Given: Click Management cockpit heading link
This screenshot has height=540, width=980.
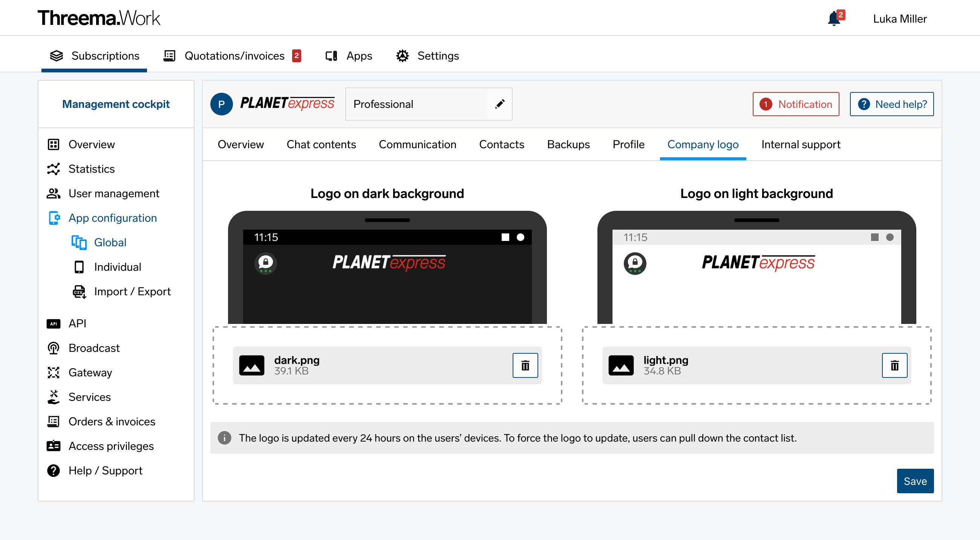Looking at the screenshot, I should (x=116, y=104).
